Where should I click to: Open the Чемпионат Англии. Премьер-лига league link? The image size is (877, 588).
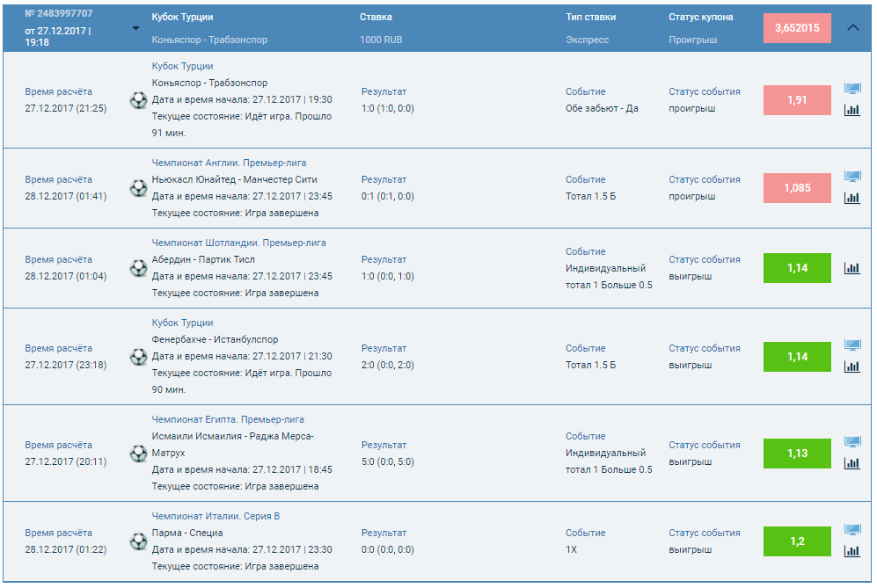pyautogui.click(x=229, y=163)
